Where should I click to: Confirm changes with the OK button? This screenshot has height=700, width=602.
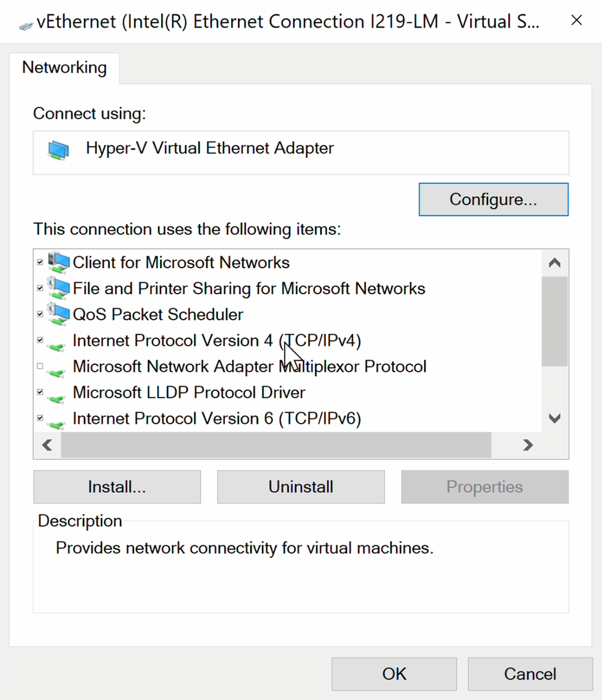click(394, 674)
